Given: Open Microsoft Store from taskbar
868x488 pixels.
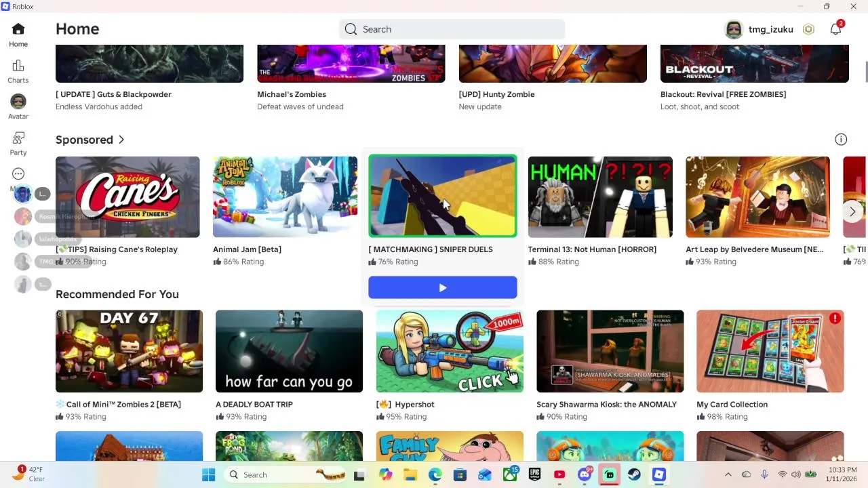Looking at the screenshot, I should pos(460,474).
